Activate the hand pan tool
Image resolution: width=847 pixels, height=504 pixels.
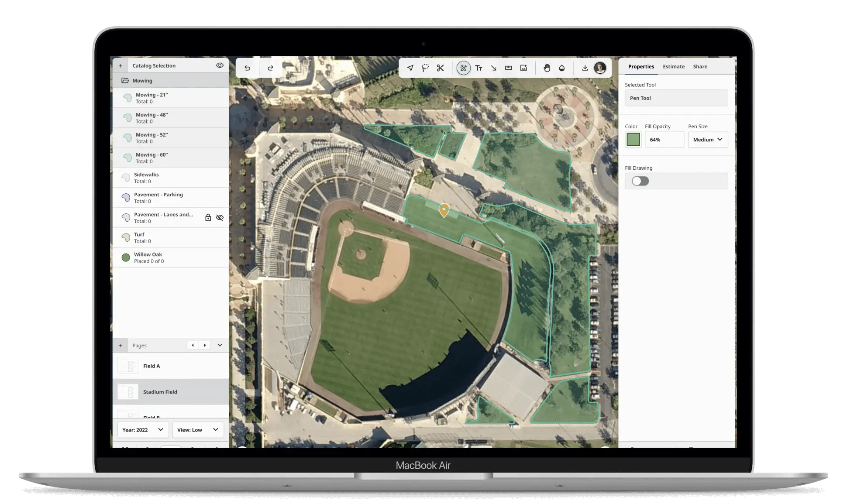click(547, 68)
